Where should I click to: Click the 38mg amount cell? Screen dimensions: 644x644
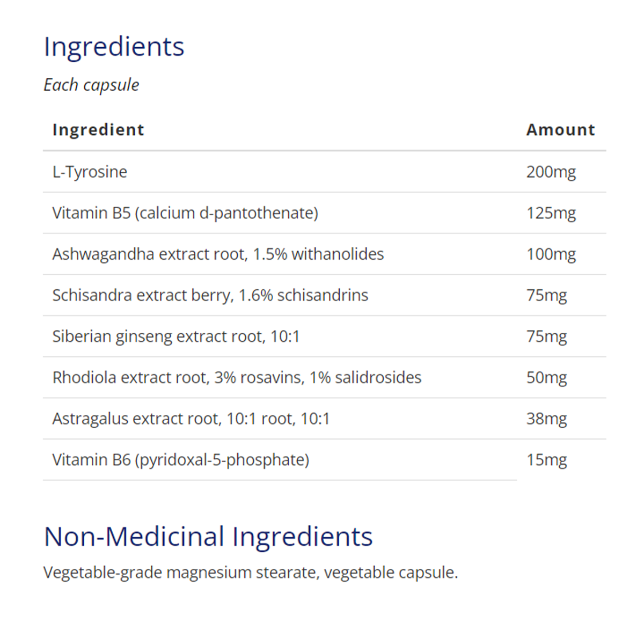tap(546, 419)
